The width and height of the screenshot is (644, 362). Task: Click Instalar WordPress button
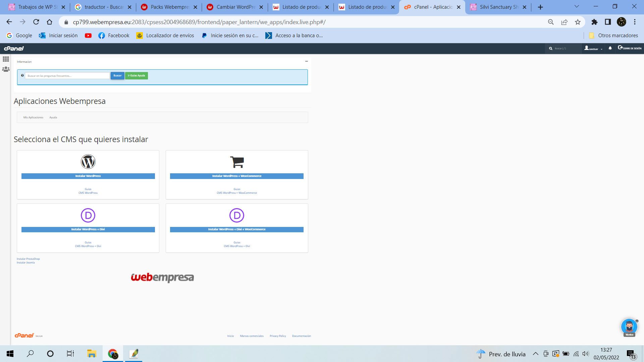coord(88,176)
